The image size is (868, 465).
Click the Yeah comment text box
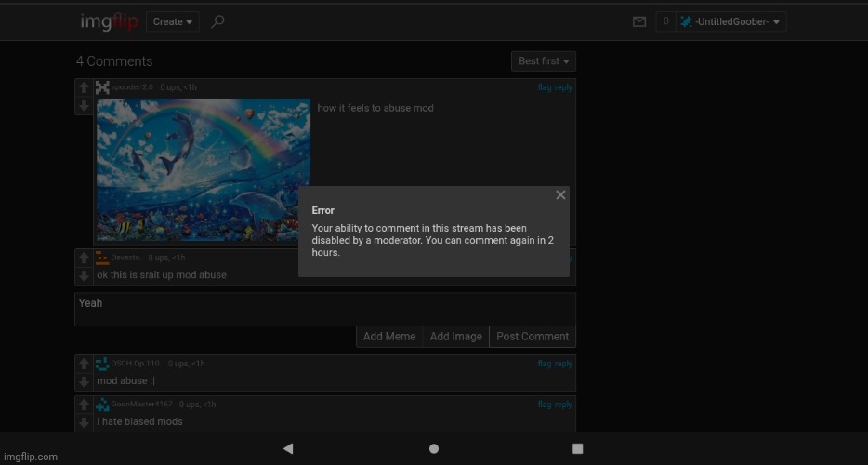tap(324, 309)
